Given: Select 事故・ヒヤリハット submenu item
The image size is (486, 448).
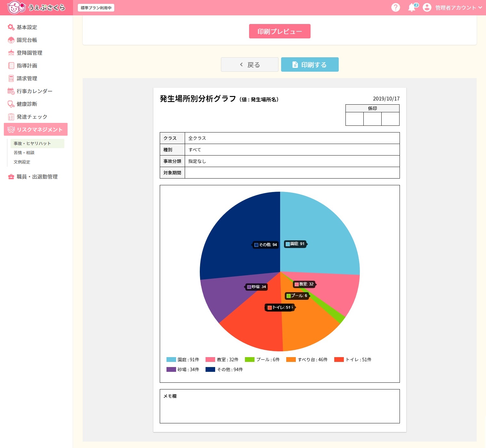Looking at the screenshot, I should tap(37, 143).
